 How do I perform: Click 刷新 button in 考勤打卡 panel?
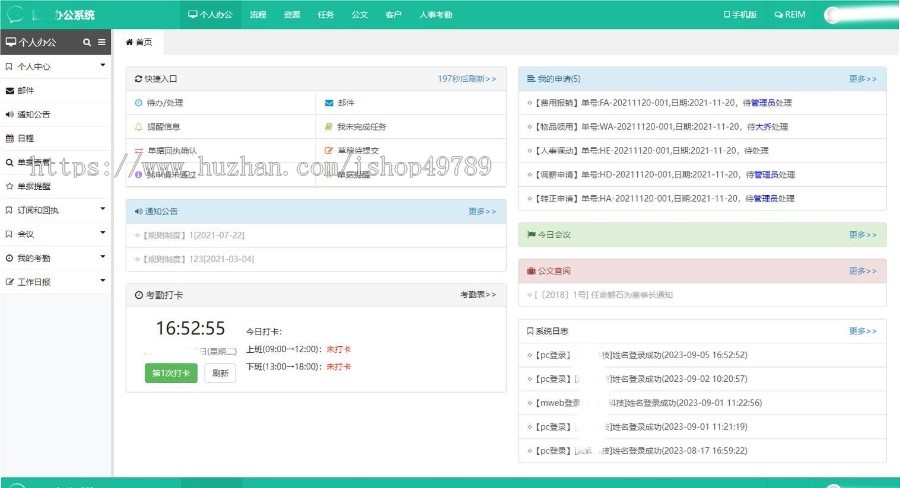pyautogui.click(x=220, y=373)
